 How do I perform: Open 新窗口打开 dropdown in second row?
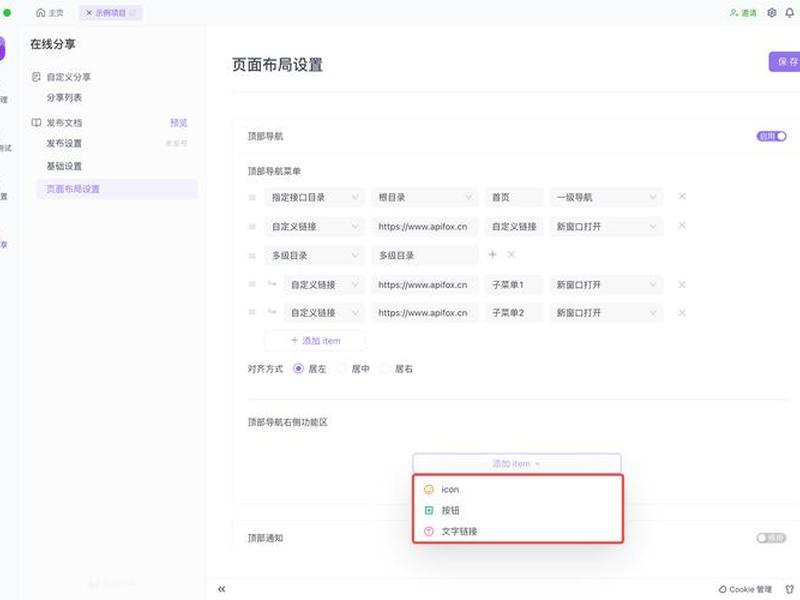(x=606, y=227)
